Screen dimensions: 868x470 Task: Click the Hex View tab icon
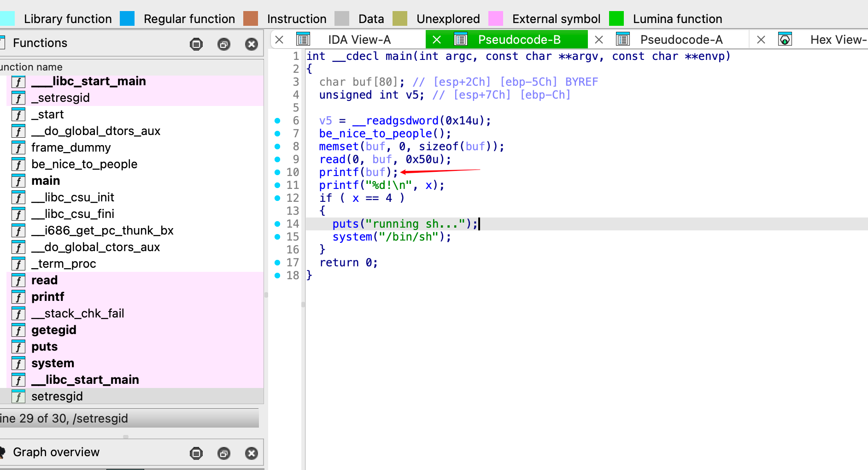click(x=785, y=40)
